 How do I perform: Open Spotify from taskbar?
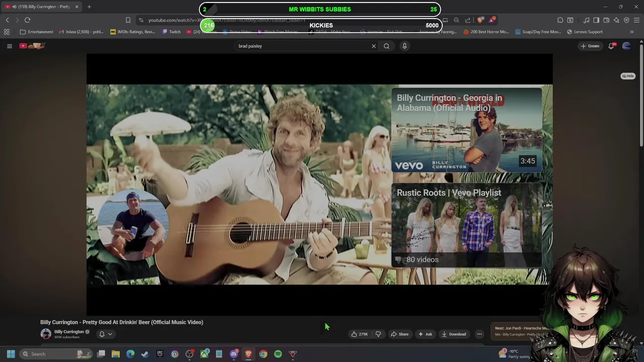278,354
